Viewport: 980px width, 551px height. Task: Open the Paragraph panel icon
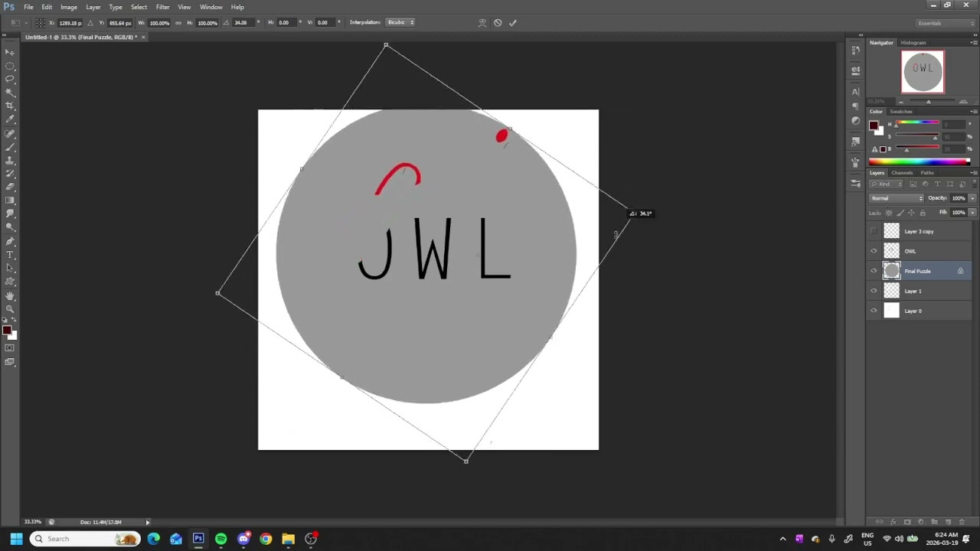[856, 106]
